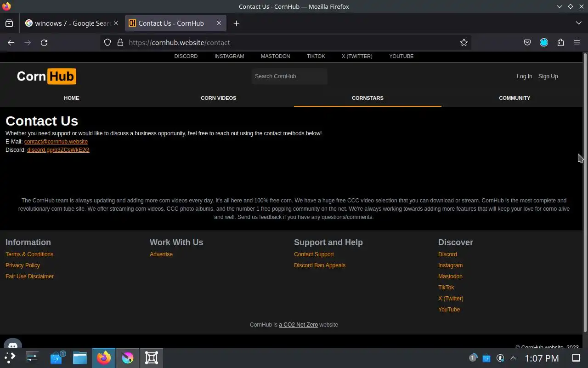Open the system settings taskbar icon
The image size is (588, 368).
32,357
